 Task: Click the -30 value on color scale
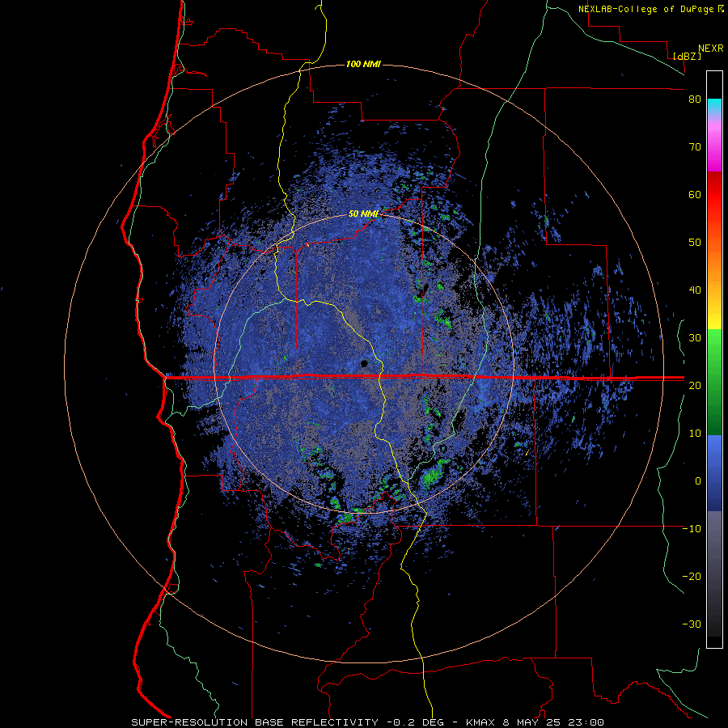(x=692, y=624)
